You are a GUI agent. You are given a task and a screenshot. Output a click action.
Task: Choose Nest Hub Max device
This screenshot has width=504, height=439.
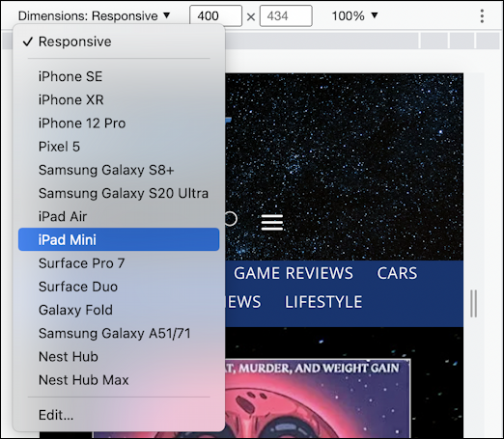click(119, 380)
